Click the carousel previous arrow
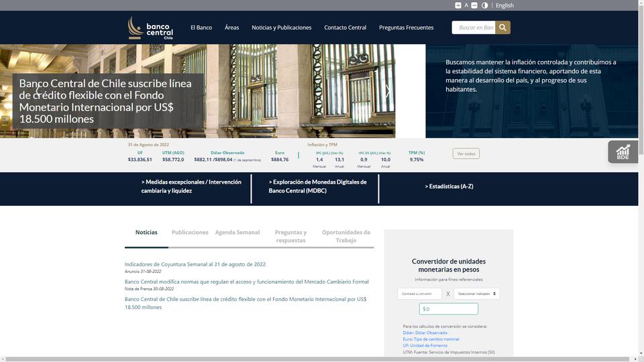 point(38,90)
